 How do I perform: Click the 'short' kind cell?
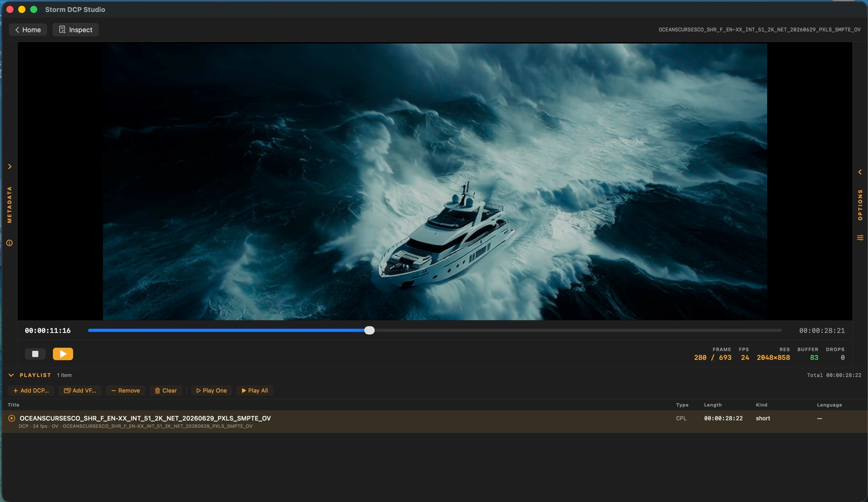[763, 418]
